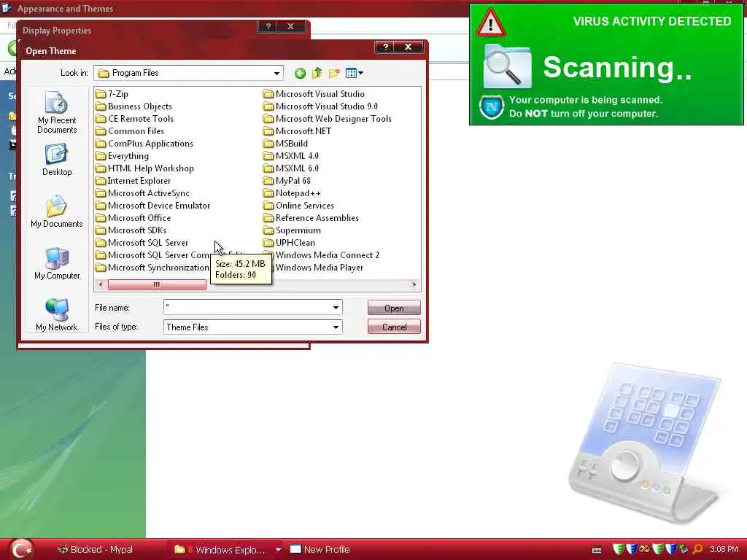Open My Documents in places bar
The image size is (747, 560).
[x=57, y=211]
